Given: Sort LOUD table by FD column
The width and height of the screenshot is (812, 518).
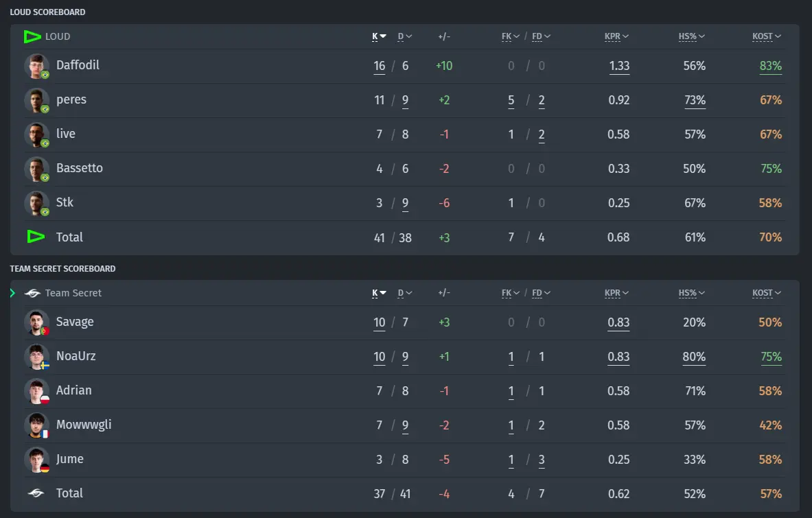Looking at the screenshot, I should tap(541, 37).
